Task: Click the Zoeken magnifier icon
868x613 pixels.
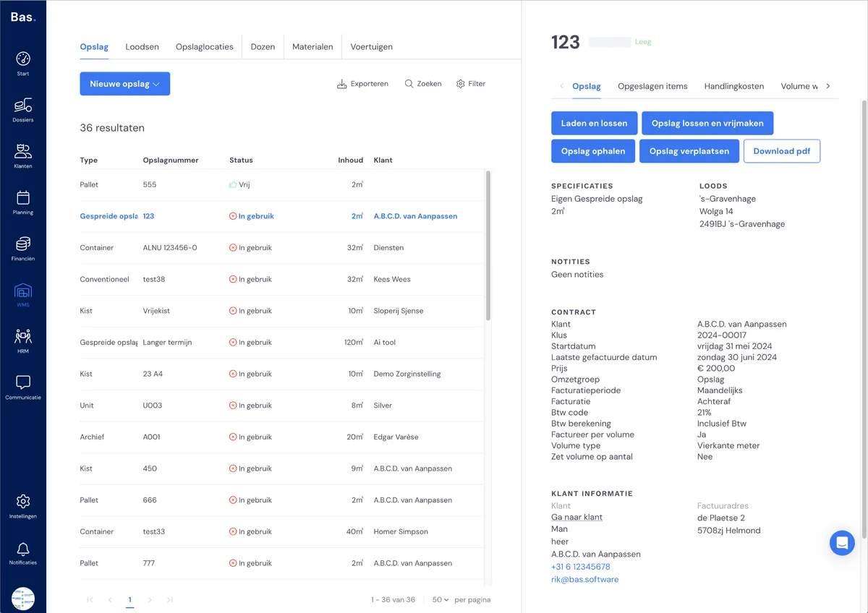Action: pos(409,84)
